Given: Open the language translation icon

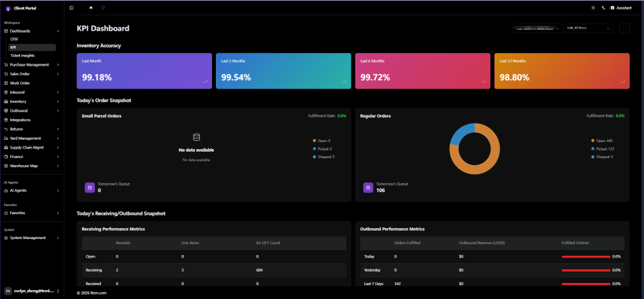Looking at the screenshot, I should 603,8.
